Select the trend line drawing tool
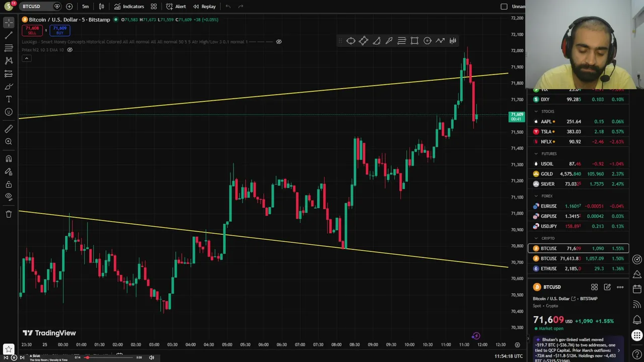This screenshot has height=362, width=644. pos(9,35)
